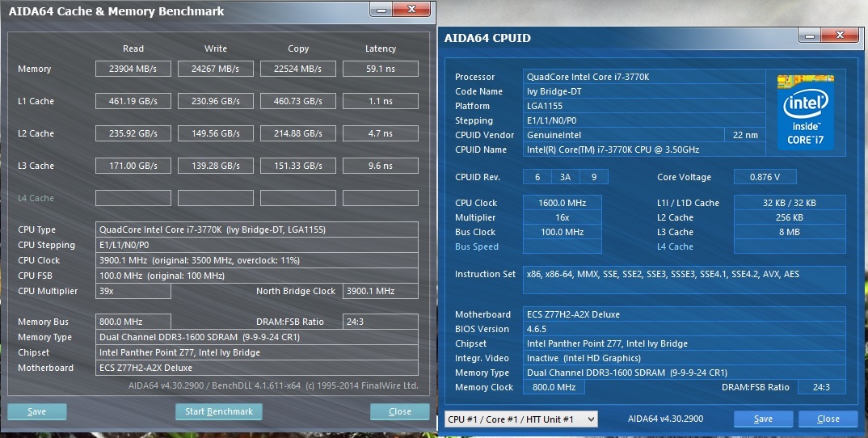Click L1 Cache latency 1.1 ns
This screenshot has height=438, width=868.
coord(381,101)
